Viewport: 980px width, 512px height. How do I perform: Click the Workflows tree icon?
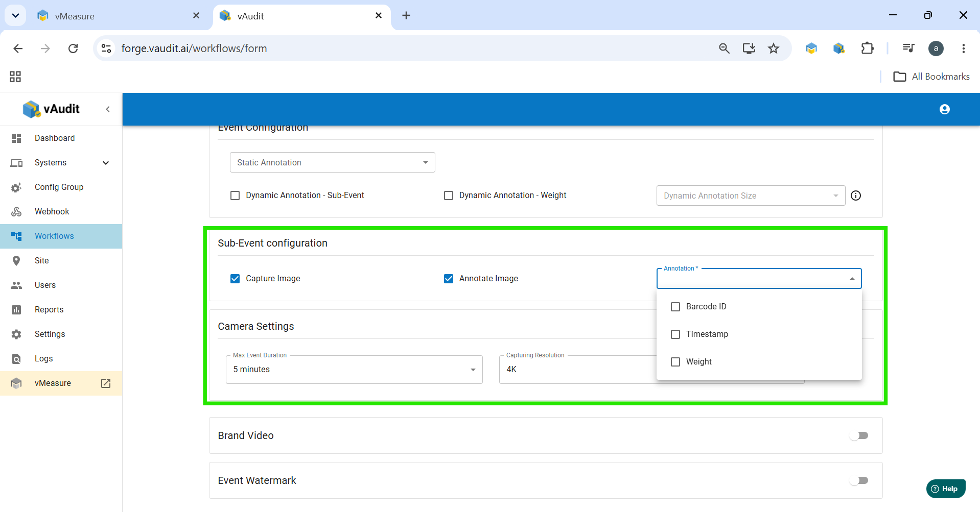[16, 236]
